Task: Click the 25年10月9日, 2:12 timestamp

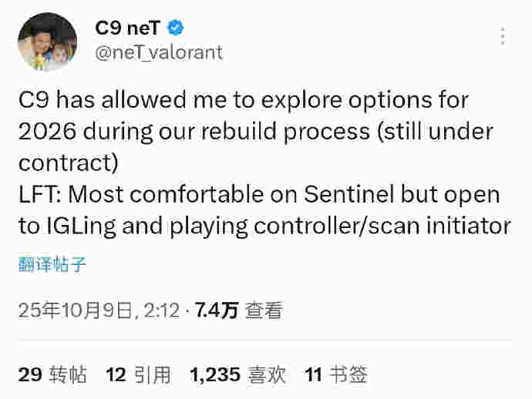Action: click(98, 310)
